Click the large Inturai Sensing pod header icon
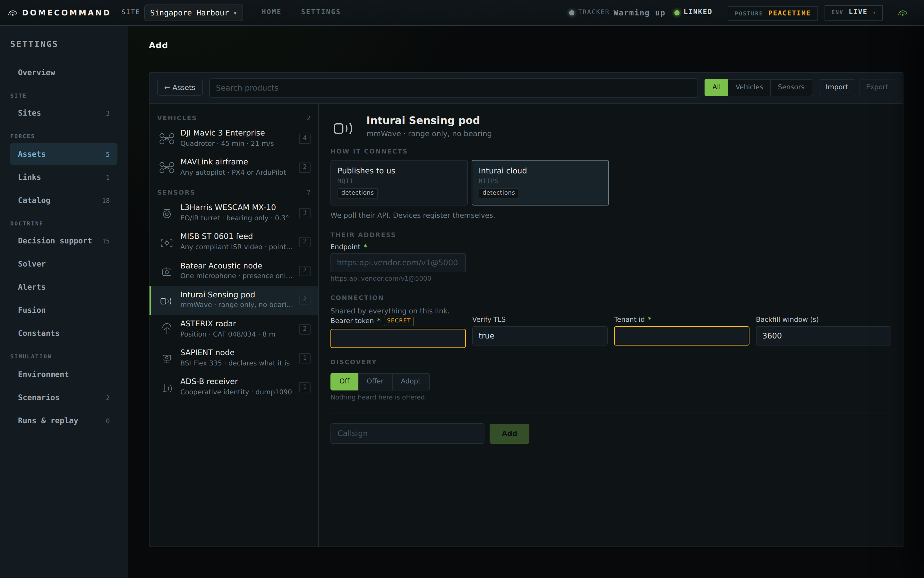 click(343, 128)
